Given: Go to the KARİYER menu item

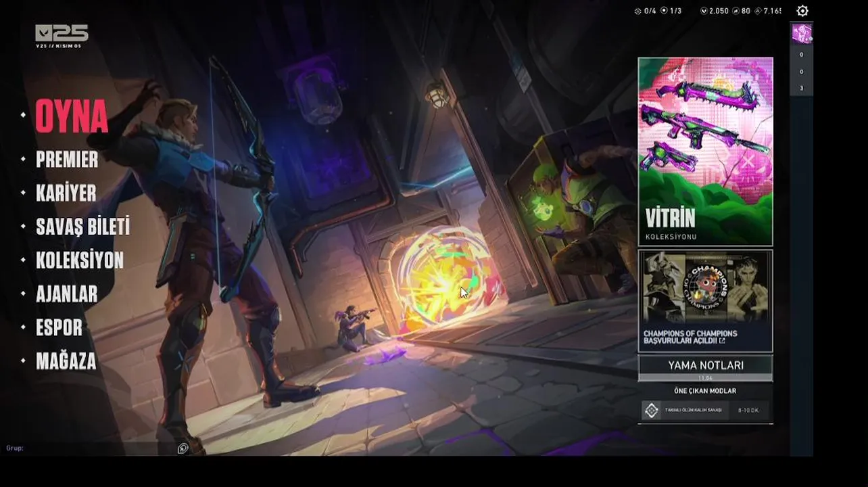Looking at the screenshot, I should [66, 193].
